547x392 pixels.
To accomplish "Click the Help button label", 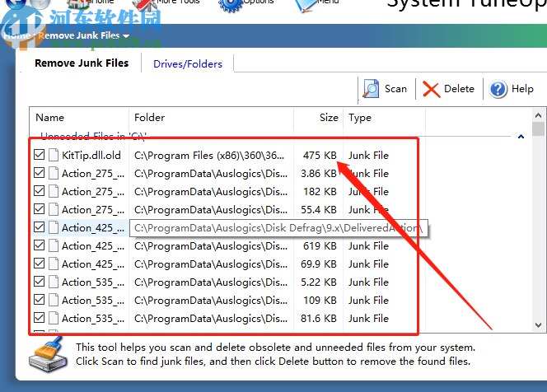I will click(x=522, y=89).
